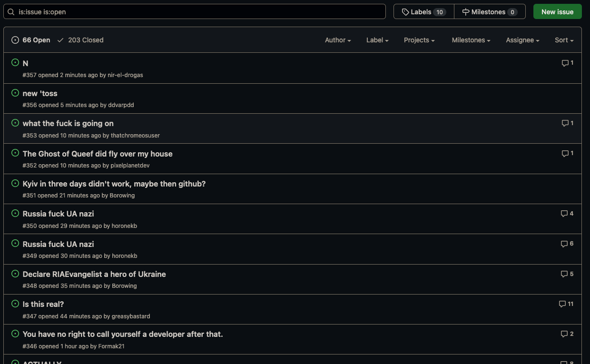The height and width of the screenshot is (364, 590).
Task: Open the Projects filter dropdown
Action: pyautogui.click(x=419, y=40)
